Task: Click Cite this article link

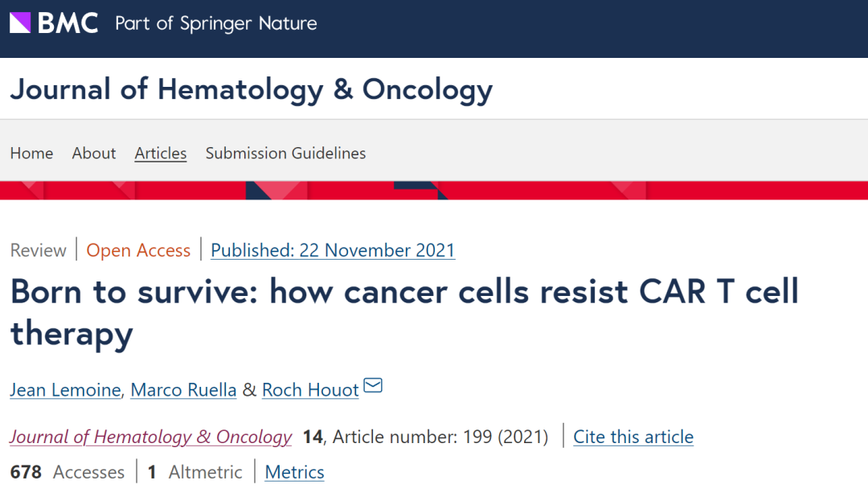Action: point(633,437)
